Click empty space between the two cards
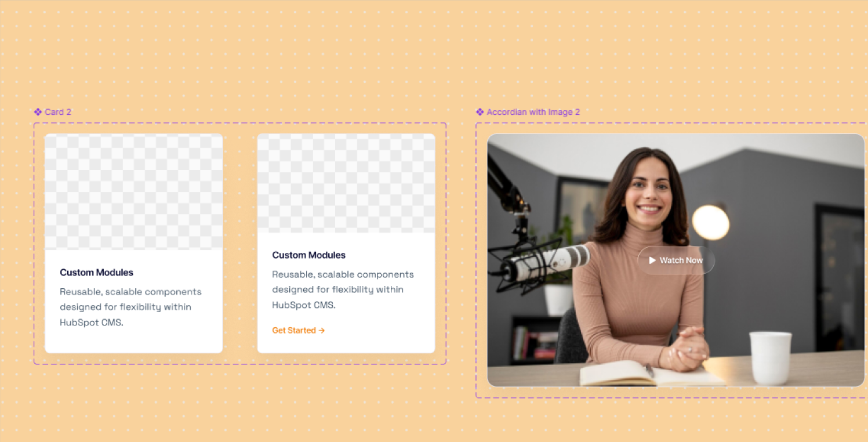Screen dimensions: 868x442 240,244
